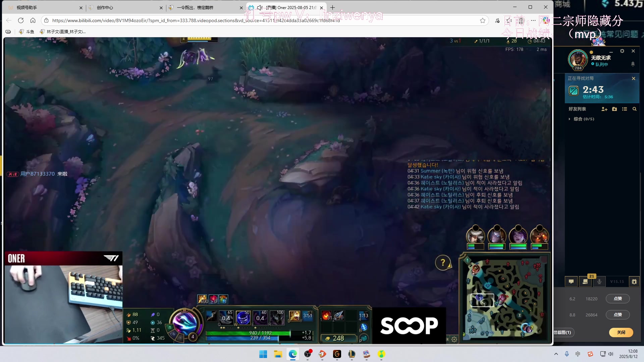Open the 林子文直播 bookmark

tap(63, 32)
